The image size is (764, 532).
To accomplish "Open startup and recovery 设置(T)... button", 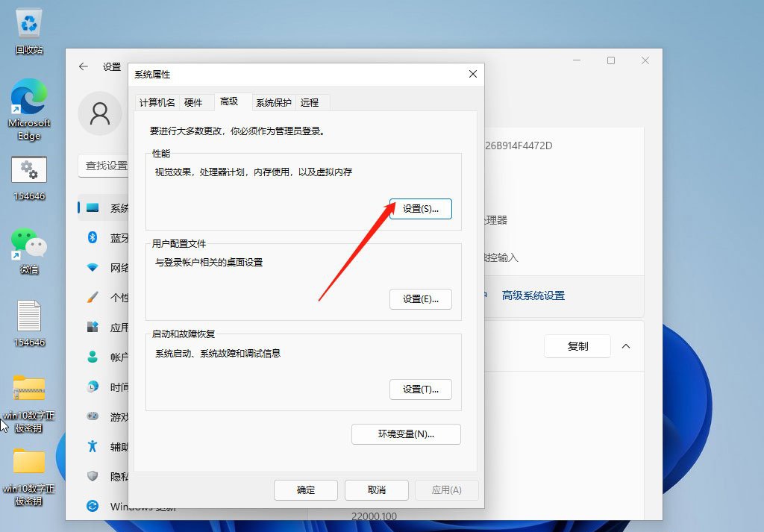I will [421, 389].
